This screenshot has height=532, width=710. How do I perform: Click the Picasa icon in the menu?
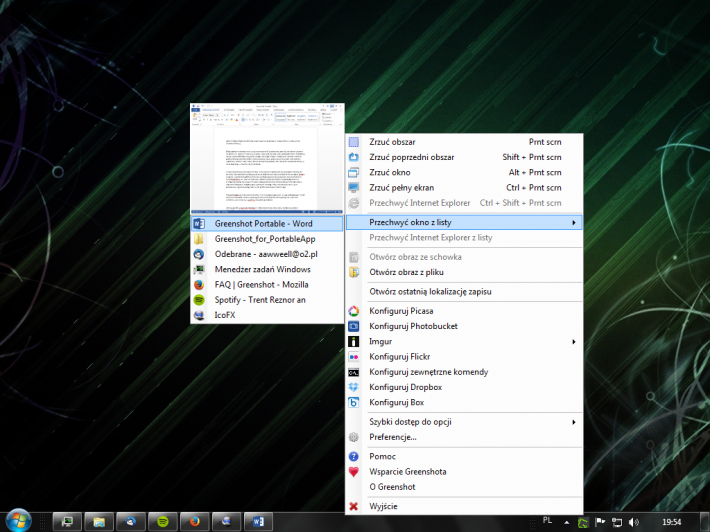tap(354, 311)
